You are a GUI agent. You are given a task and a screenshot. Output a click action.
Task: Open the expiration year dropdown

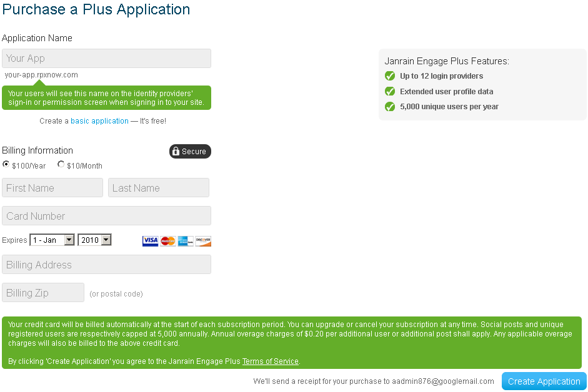(x=94, y=240)
